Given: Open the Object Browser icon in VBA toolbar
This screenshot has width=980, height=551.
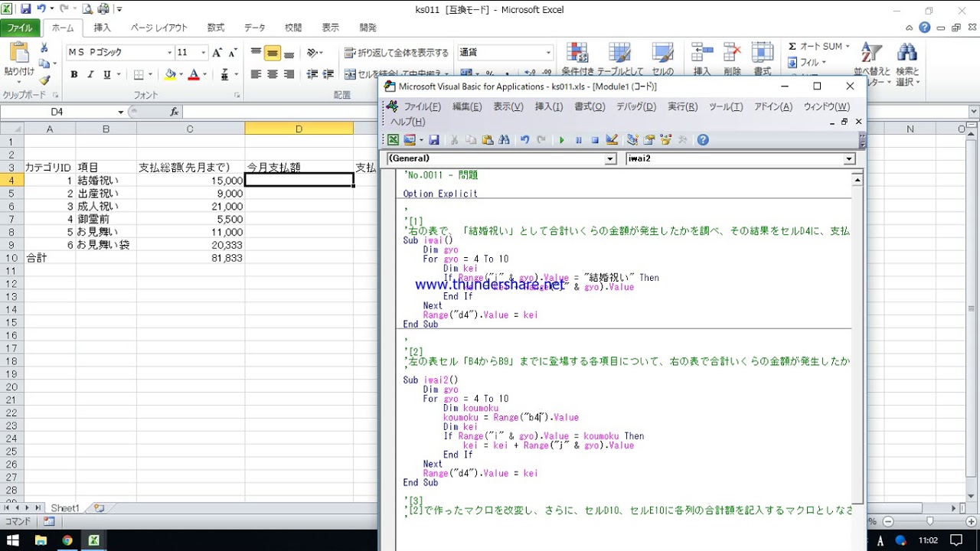Looking at the screenshot, I should click(665, 140).
